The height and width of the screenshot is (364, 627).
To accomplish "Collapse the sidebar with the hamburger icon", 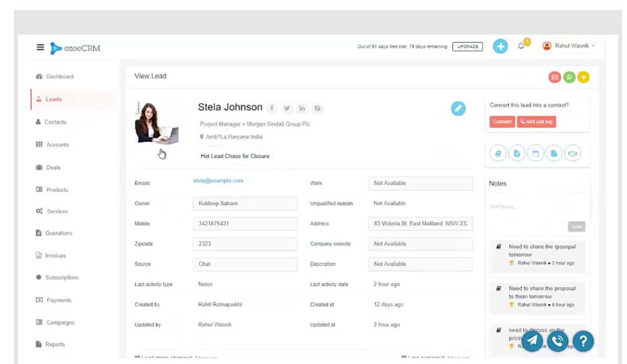I will [x=40, y=46].
